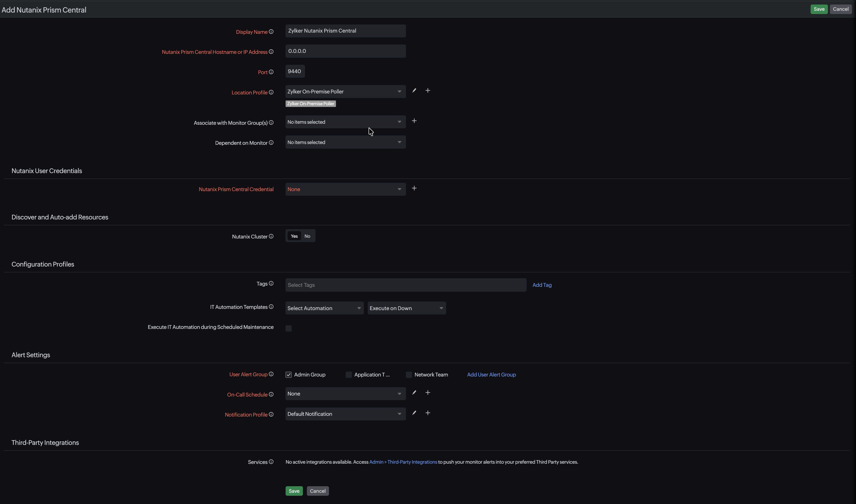Screen dimensions: 856x504
Task: Click info icon next to Display Name
Action: [x=271, y=32]
